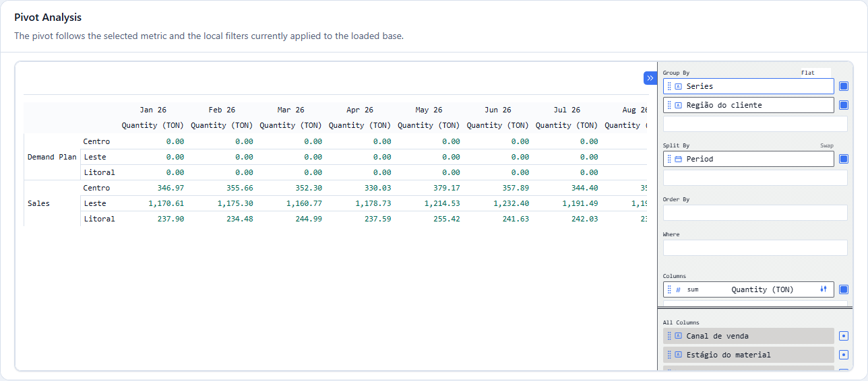Select the Period split-by pill
This screenshot has height=381, width=868.
pos(749,159)
